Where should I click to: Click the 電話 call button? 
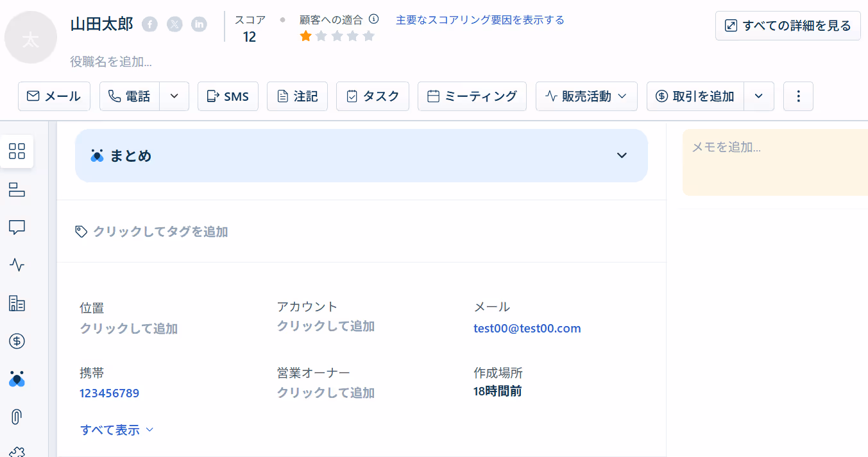tap(130, 96)
